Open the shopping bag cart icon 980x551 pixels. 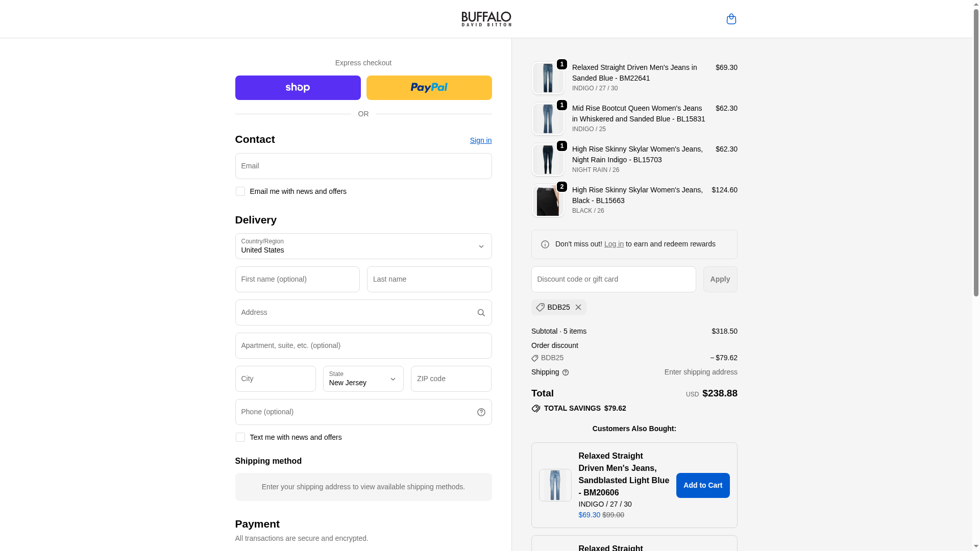[x=731, y=19]
